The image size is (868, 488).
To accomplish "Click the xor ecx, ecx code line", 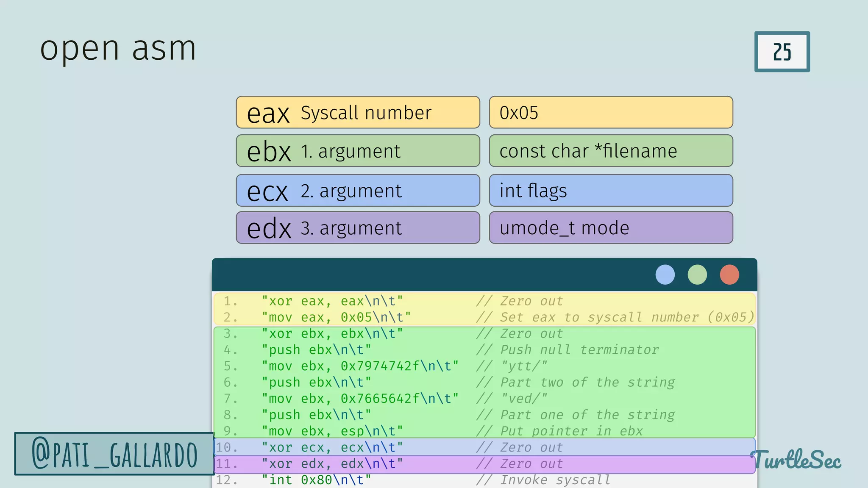I will point(332,447).
